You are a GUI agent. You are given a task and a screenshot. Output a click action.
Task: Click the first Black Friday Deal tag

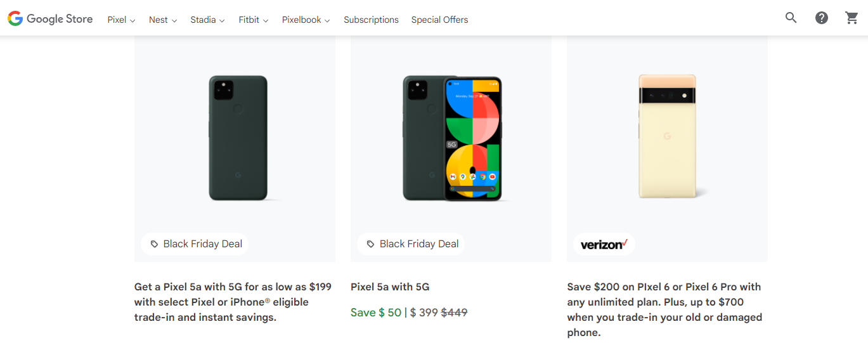(x=195, y=244)
